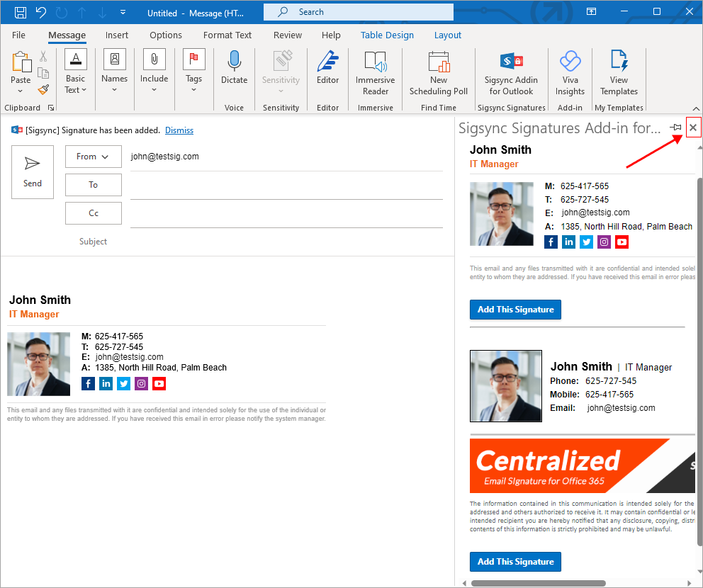Pin the Sigsync Signatures task pane
703x588 pixels.
(675, 128)
